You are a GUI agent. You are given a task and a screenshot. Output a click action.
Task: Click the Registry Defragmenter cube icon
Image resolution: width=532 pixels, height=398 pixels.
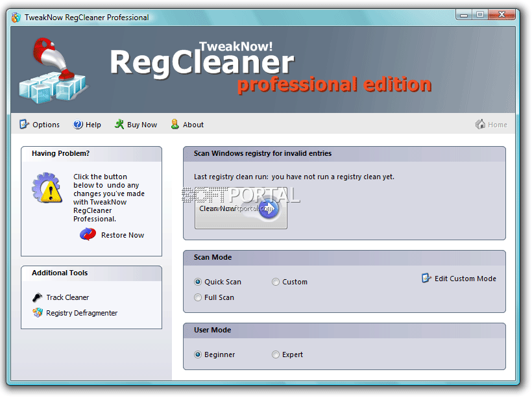tap(38, 313)
